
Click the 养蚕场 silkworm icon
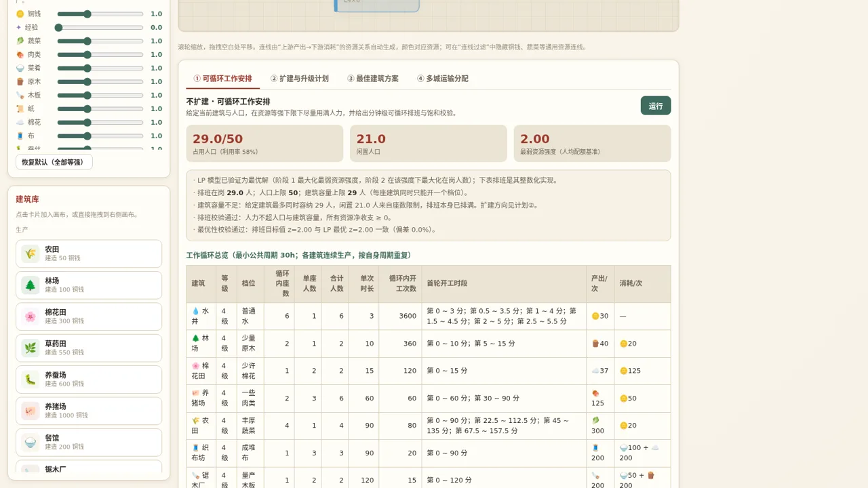(x=30, y=380)
